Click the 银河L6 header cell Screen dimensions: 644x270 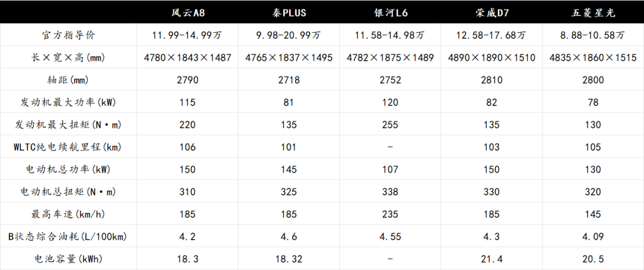click(389, 13)
